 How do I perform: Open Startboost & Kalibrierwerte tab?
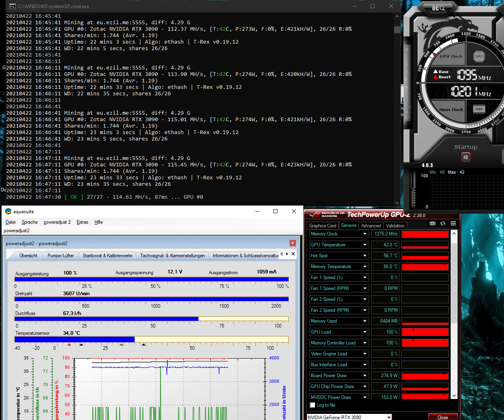click(107, 256)
